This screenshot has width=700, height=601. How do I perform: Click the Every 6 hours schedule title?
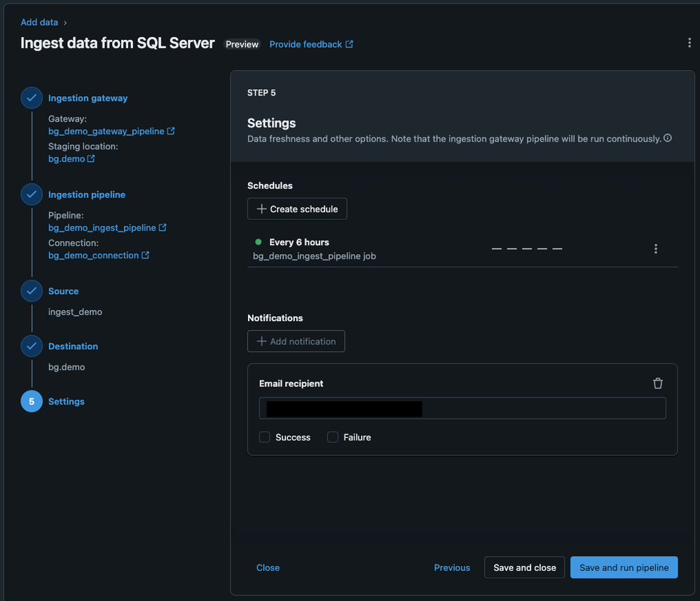(299, 242)
